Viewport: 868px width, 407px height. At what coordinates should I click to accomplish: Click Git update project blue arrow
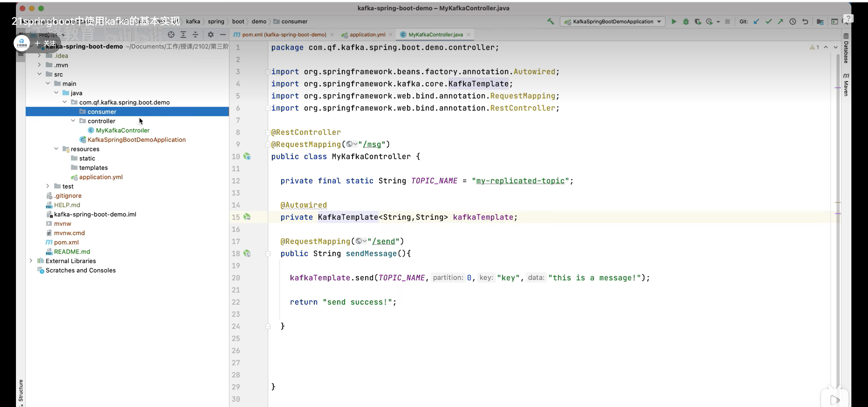click(x=756, y=21)
